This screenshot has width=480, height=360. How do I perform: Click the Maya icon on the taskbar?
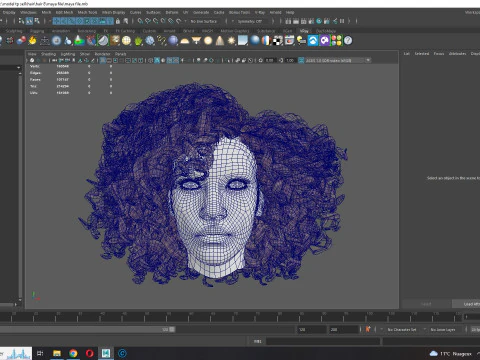tap(106, 353)
